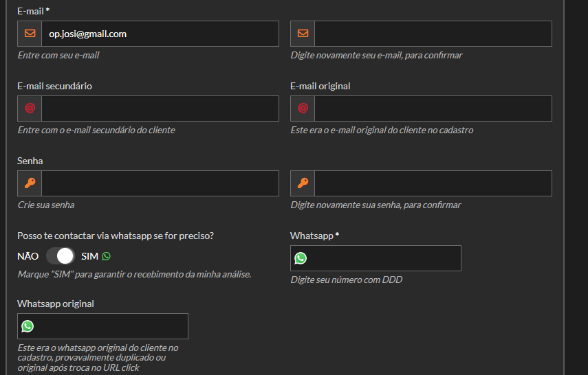
Task: Click WhatsApp icon in Whatsapp number field
Action: [301, 258]
